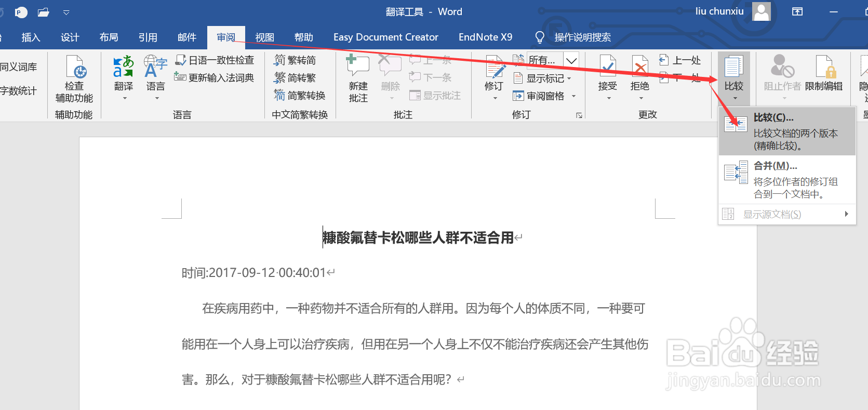Run Japanese consistency check

(x=215, y=60)
